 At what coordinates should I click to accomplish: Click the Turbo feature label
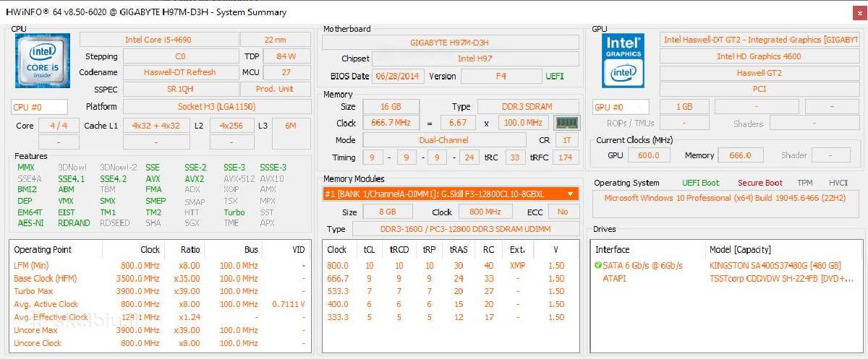point(234,212)
